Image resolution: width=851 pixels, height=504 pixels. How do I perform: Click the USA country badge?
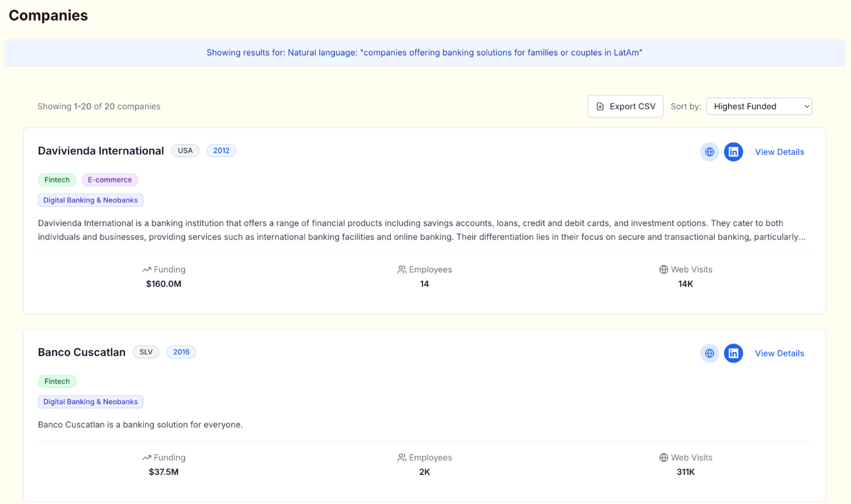pyautogui.click(x=185, y=151)
